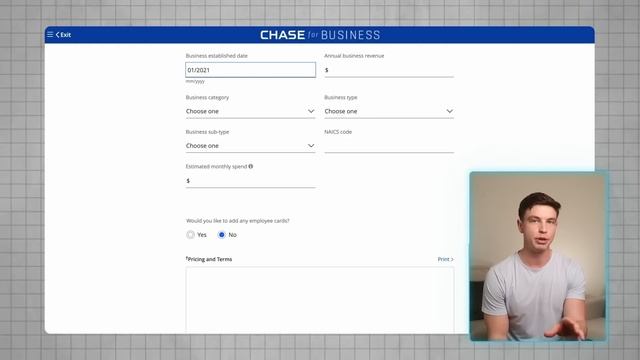Open the Business type dropdown

pos(389,111)
